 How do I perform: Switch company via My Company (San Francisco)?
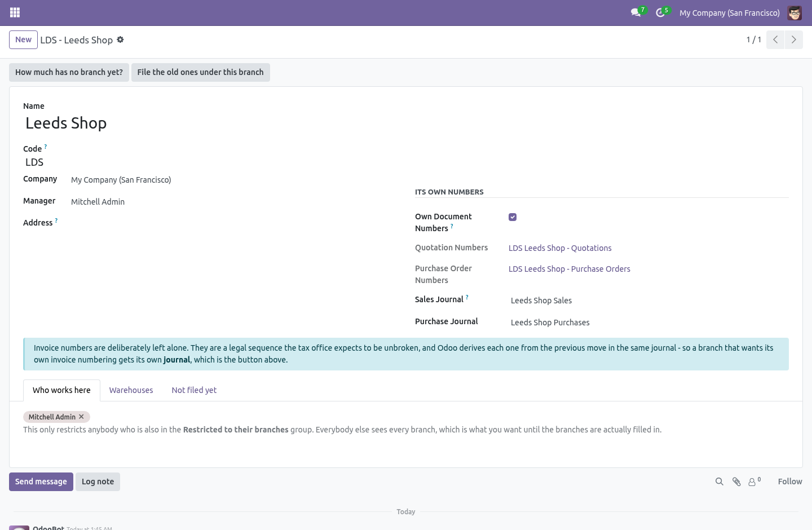click(729, 12)
